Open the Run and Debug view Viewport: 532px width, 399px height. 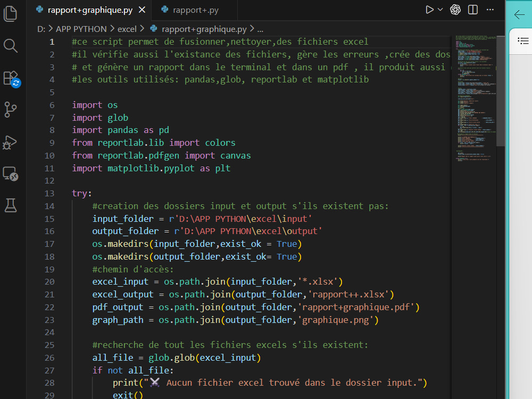pos(10,143)
